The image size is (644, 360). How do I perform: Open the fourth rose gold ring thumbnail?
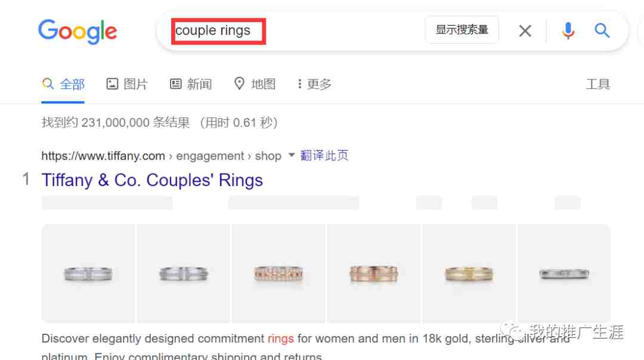374,274
